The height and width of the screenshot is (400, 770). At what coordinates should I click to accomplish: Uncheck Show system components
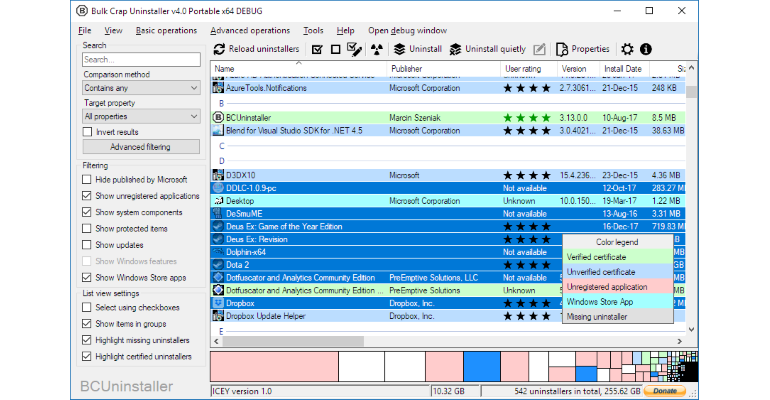(86, 212)
